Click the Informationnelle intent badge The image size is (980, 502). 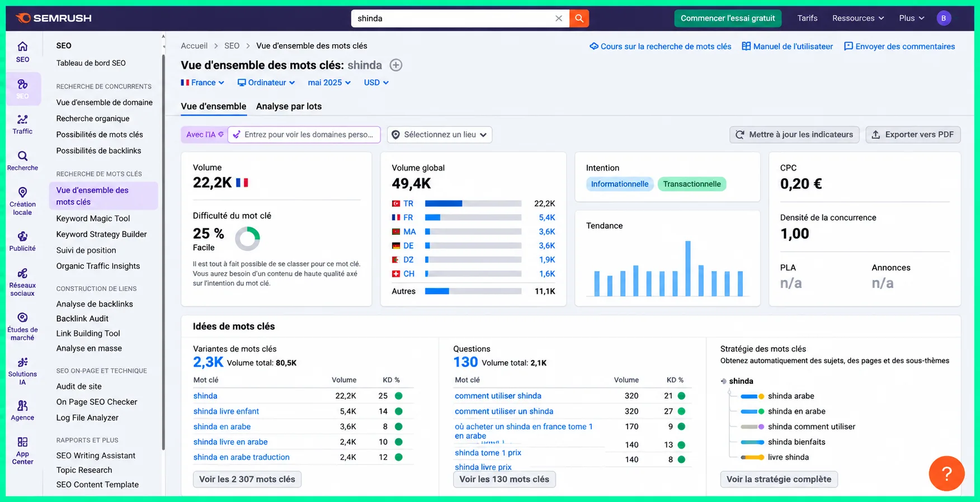[x=620, y=184]
